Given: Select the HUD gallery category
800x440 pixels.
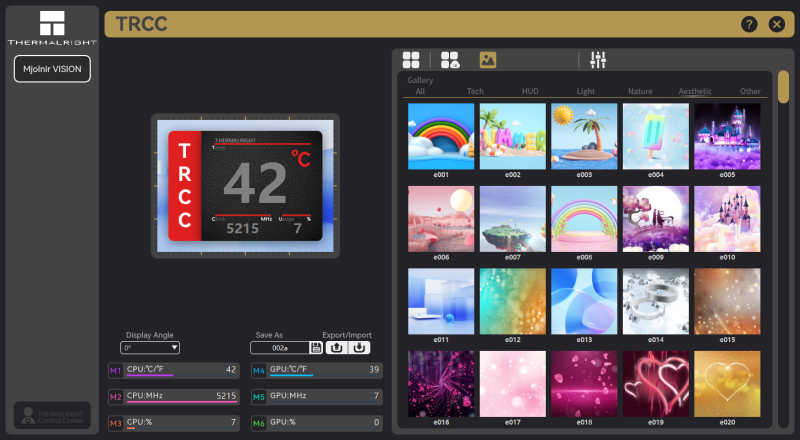Looking at the screenshot, I should (x=530, y=91).
